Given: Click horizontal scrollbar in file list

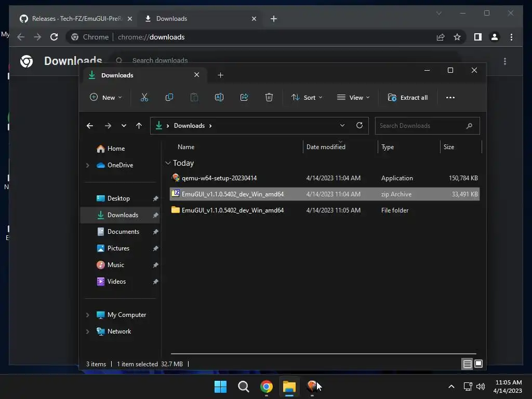Looking at the screenshot, I should click(323, 353).
